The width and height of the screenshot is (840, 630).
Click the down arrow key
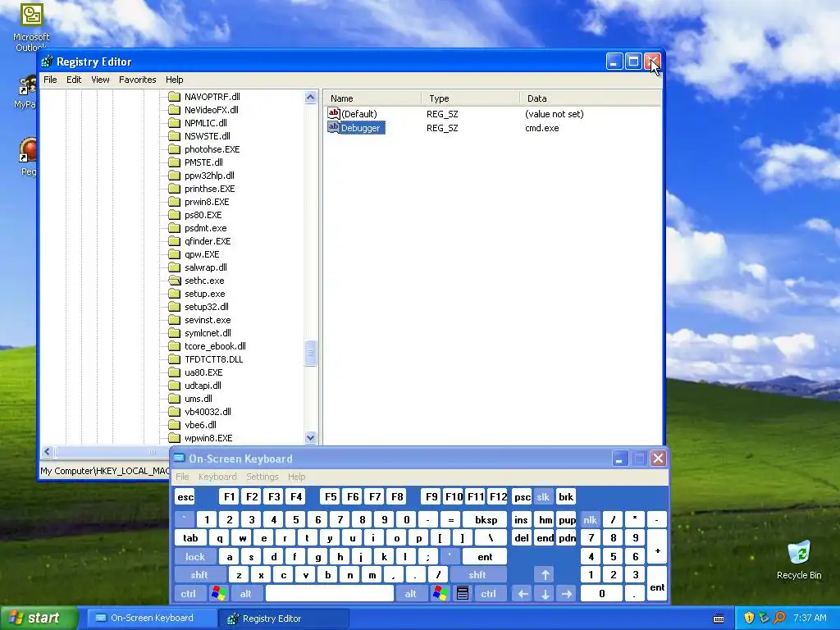click(x=545, y=593)
